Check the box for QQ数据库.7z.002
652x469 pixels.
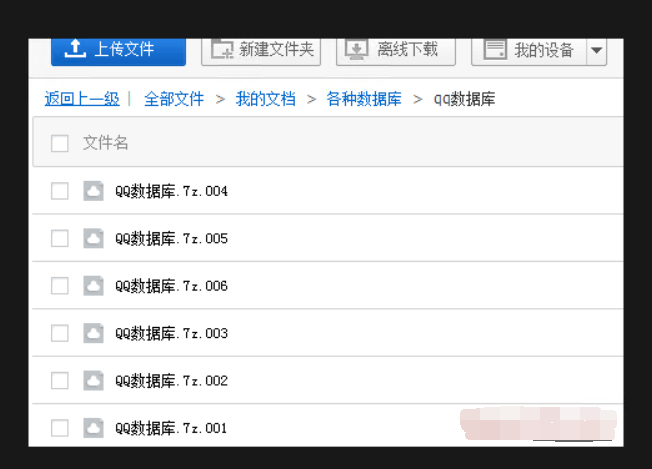point(59,380)
